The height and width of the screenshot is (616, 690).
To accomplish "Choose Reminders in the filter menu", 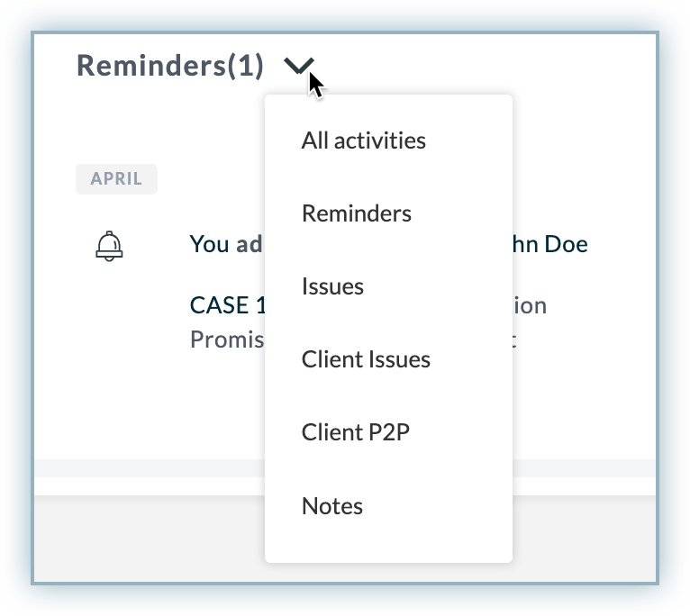I will (357, 213).
